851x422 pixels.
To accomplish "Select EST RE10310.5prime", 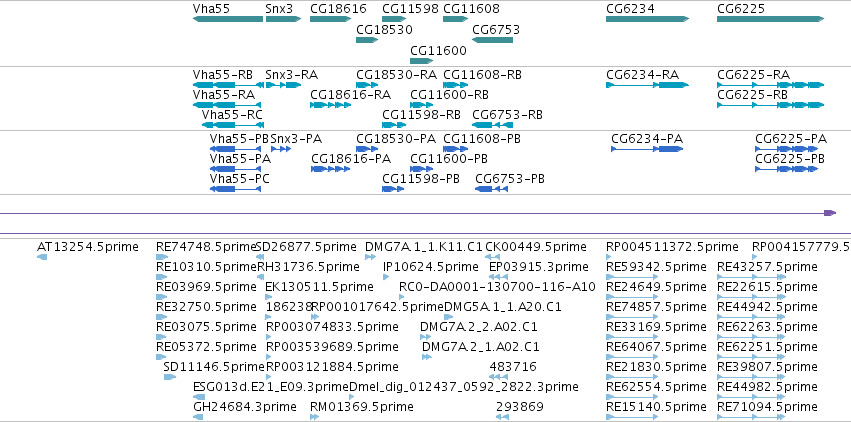I will (206, 267).
